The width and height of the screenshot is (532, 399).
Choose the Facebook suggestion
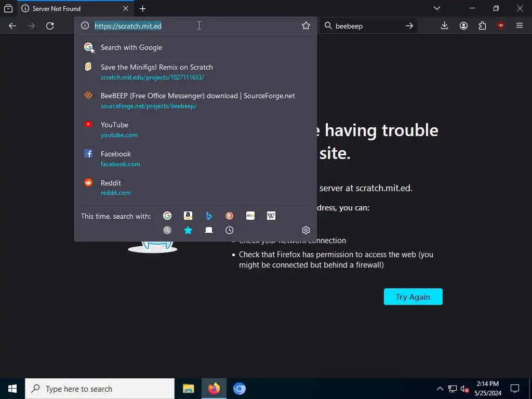tap(196, 158)
